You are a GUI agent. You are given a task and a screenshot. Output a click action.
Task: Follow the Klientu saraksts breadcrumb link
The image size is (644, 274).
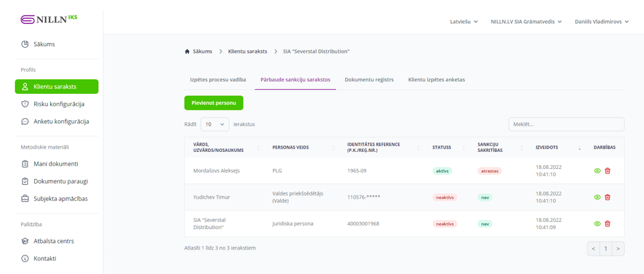247,51
